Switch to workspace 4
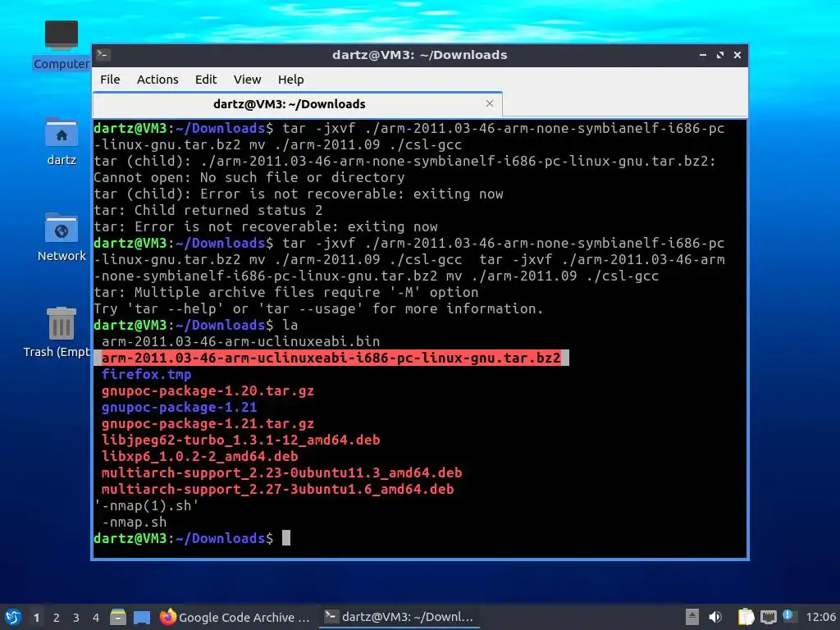The height and width of the screenshot is (630, 840). tap(96, 618)
